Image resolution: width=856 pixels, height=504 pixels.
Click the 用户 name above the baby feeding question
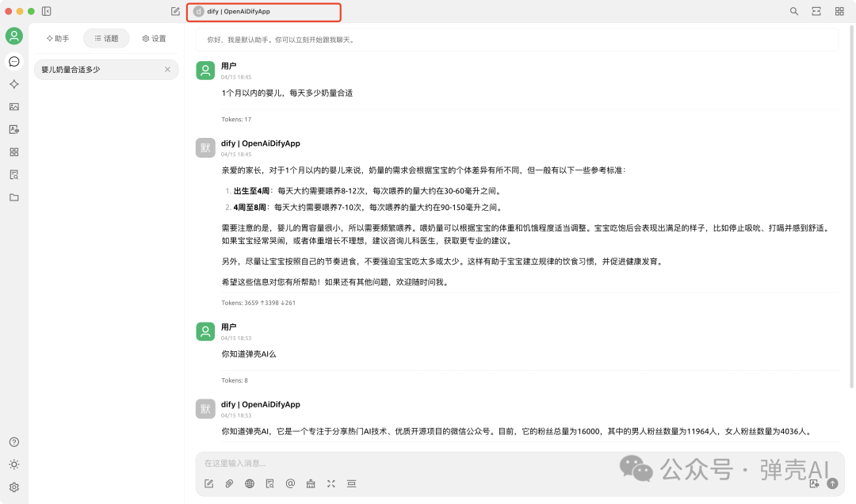coord(229,66)
